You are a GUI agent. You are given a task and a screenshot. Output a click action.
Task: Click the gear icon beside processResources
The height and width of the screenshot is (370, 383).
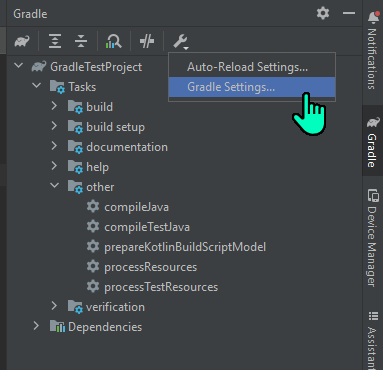[93, 267]
